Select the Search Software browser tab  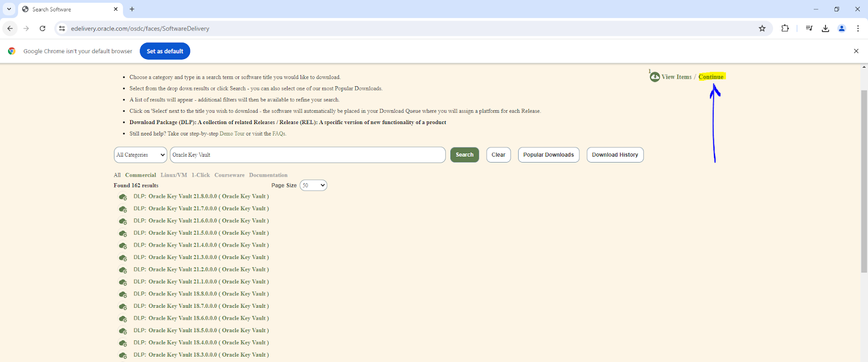coord(71,9)
